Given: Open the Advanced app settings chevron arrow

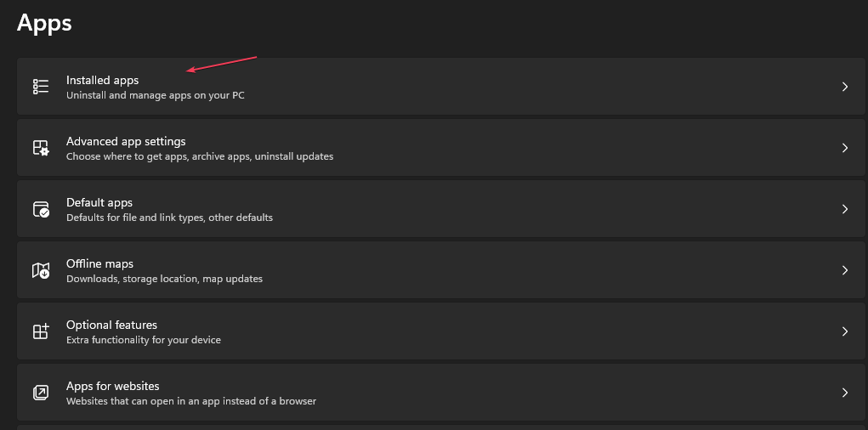Looking at the screenshot, I should coord(845,148).
